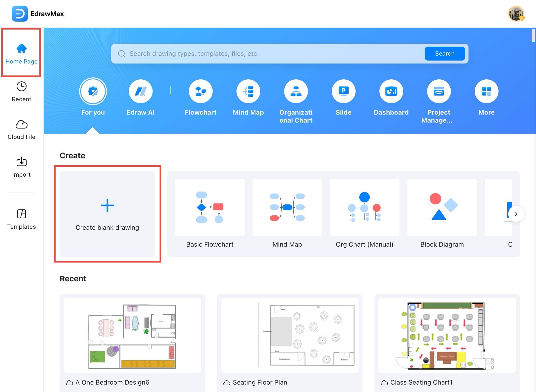536x392 pixels.
Task: Click the EdrawMax logo icon
Action: coord(20,14)
